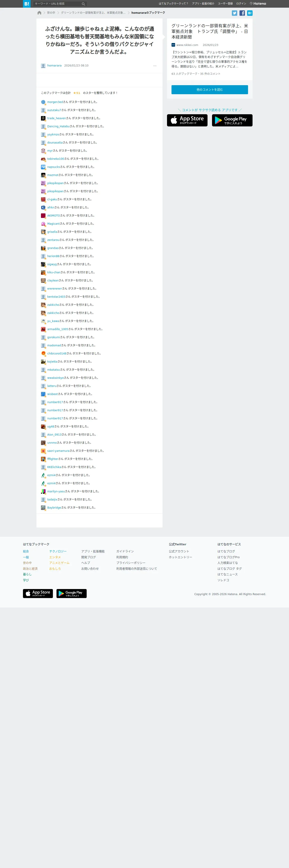
Task: Click marilyn-yasu's colorful avatar
Action: point(43,491)
